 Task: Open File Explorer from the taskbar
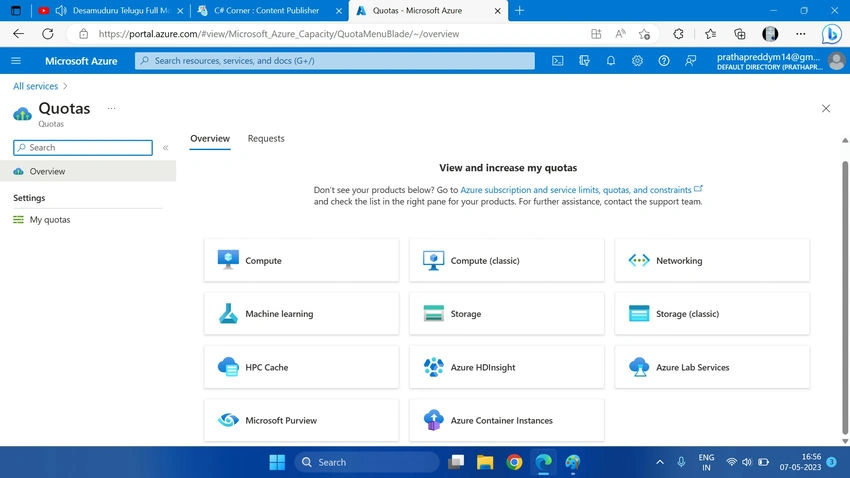click(x=485, y=462)
